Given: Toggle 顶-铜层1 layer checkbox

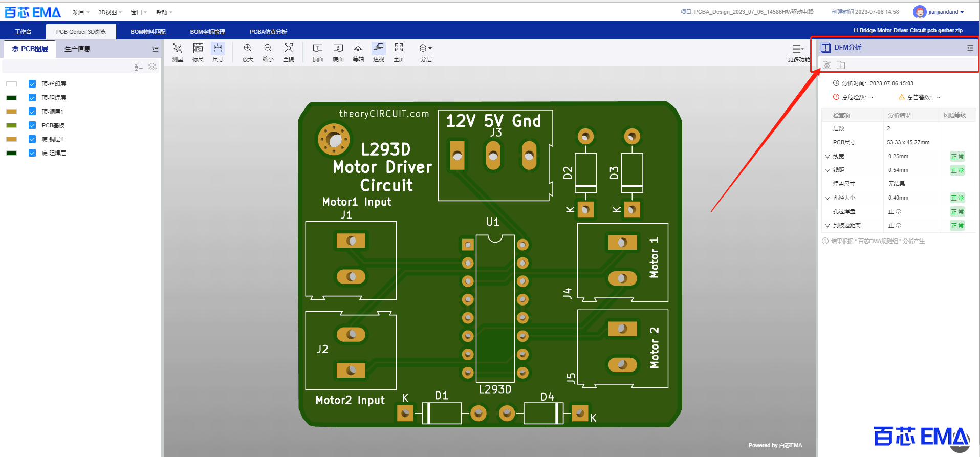Looking at the screenshot, I should click(x=32, y=112).
